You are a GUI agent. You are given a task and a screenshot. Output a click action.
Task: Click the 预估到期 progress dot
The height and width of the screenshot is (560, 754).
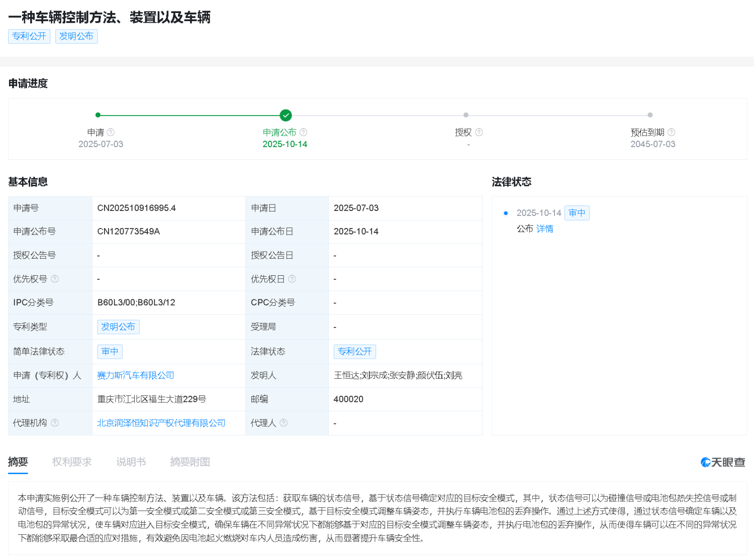(x=650, y=115)
